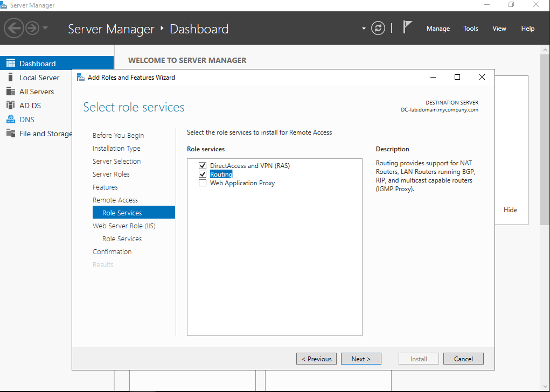Image resolution: width=550 pixels, height=392 pixels.
Task: Open navigation history dropdown arrow
Action: point(45,28)
